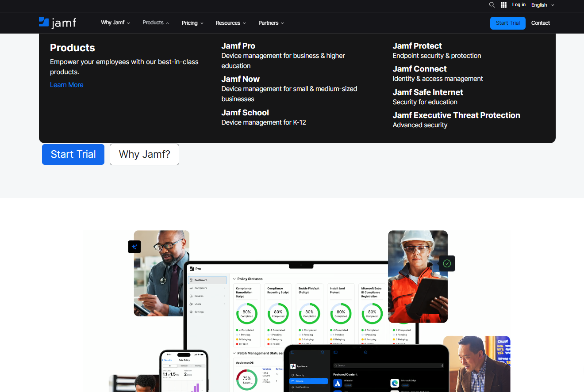Open the Learn More link under Products

(x=66, y=84)
